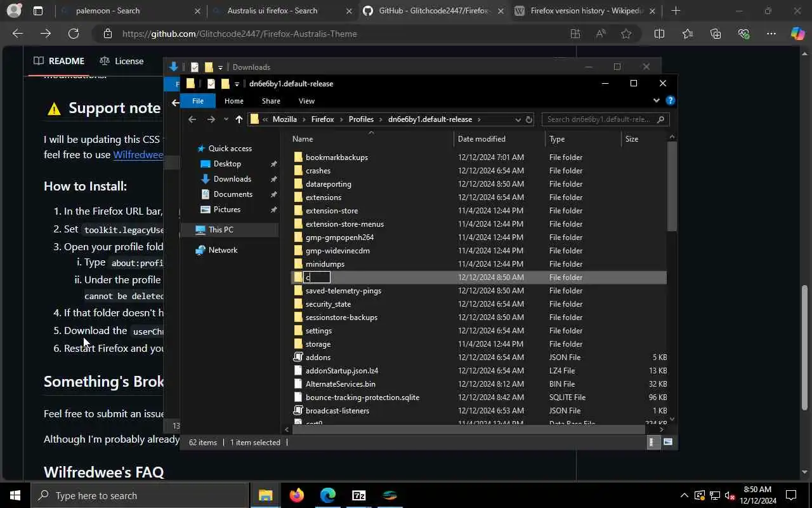The image size is (812, 508).
Task: Click Mozilla in the address breadcrumb
Action: (x=285, y=119)
